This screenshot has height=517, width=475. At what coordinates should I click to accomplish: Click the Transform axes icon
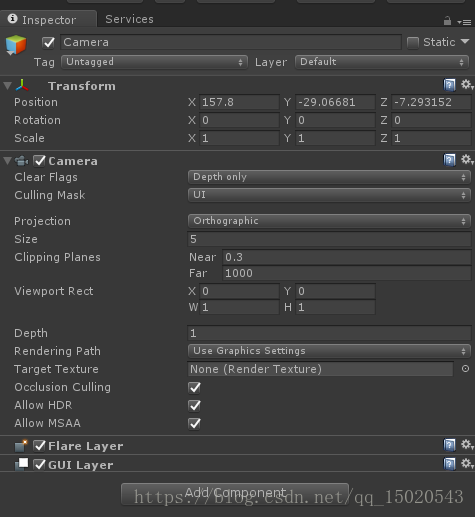point(22,86)
